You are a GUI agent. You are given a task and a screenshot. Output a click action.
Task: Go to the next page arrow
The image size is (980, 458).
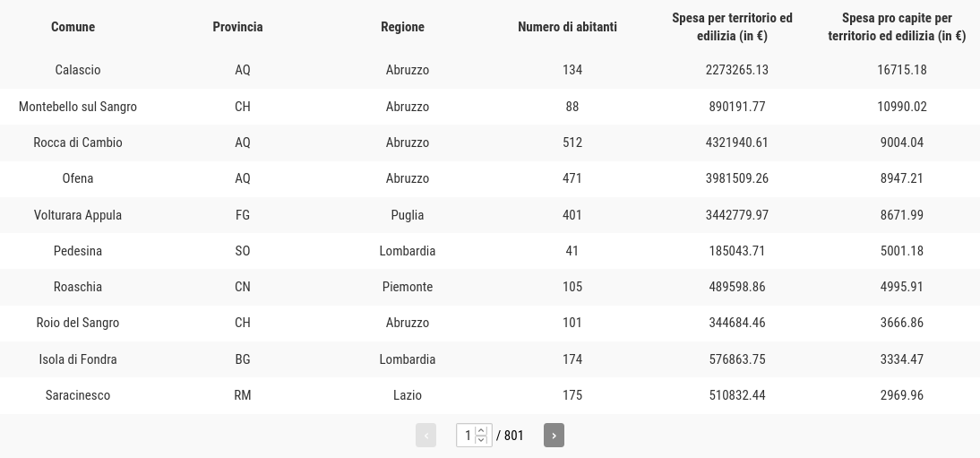(554, 436)
